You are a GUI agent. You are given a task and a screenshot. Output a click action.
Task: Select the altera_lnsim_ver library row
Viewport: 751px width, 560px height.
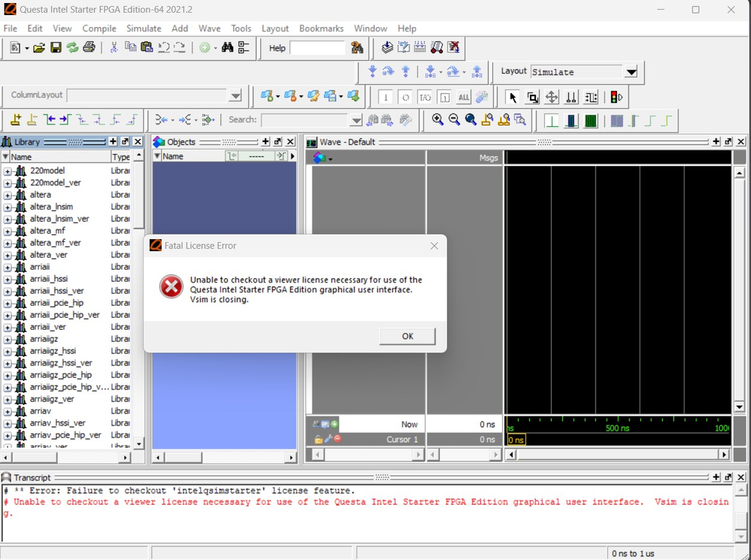tap(59, 219)
